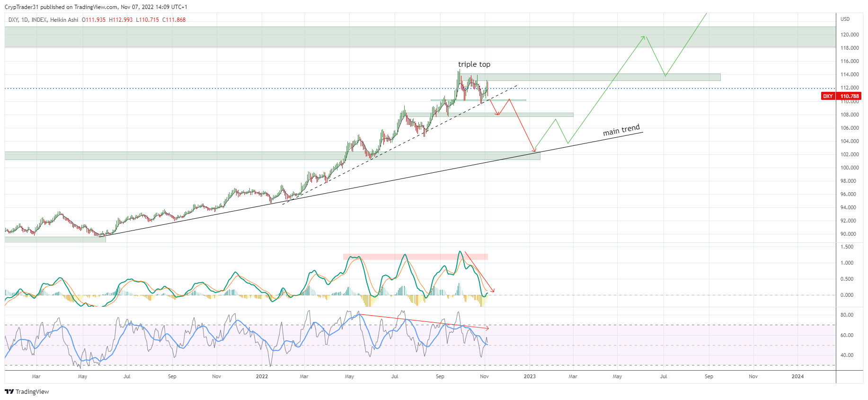Click the 0.000 oscillator scale label
The width and height of the screenshot is (868, 400).
tap(847, 295)
